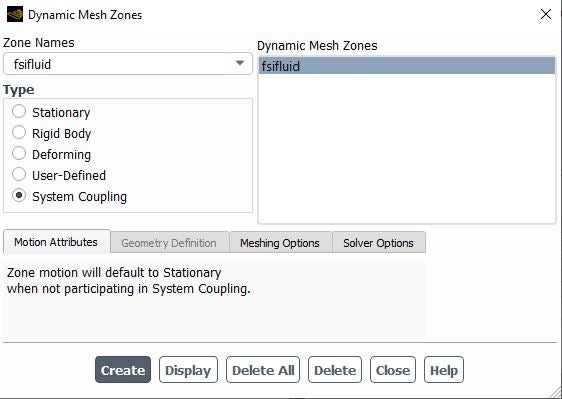The height and width of the screenshot is (399, 562).
Task: Click the Display button
Action: (188, 370)
